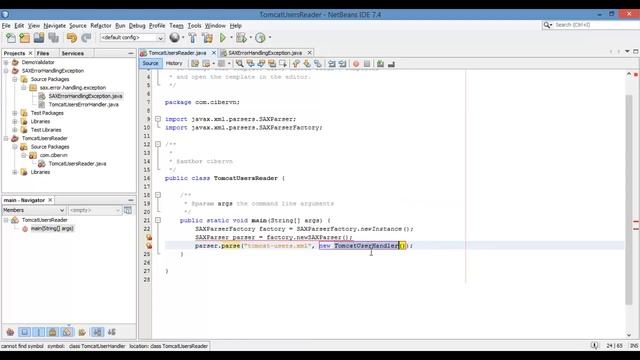Click the Comment icon in editor toolbar
Screen dimensions: 640x360
coord(380,64)
